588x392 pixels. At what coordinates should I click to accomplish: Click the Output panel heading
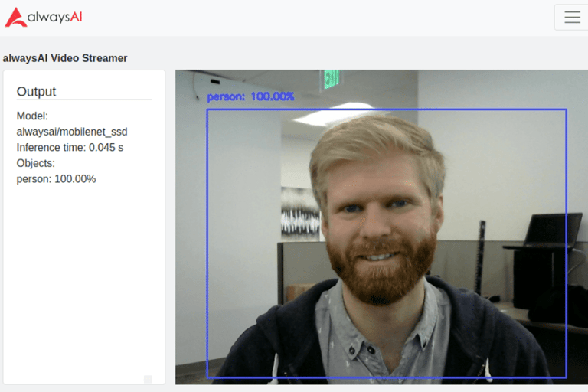37,92
